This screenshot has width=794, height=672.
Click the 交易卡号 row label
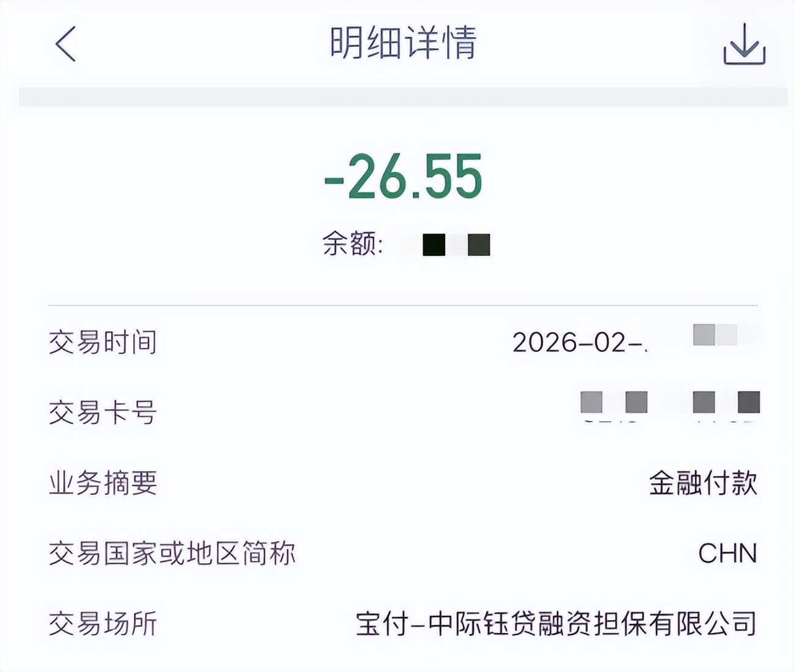[103, 413]
